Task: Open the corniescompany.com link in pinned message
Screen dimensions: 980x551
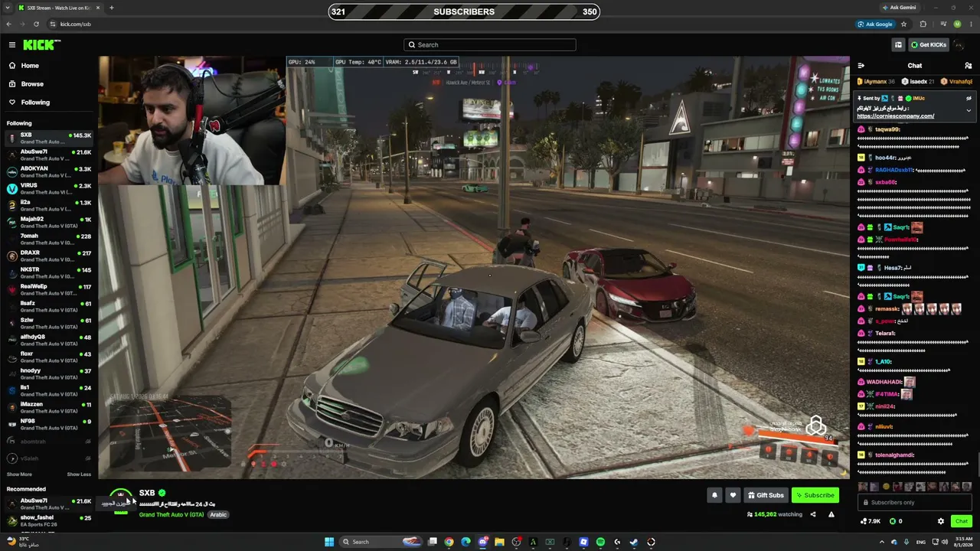Action: click(896, 116)
